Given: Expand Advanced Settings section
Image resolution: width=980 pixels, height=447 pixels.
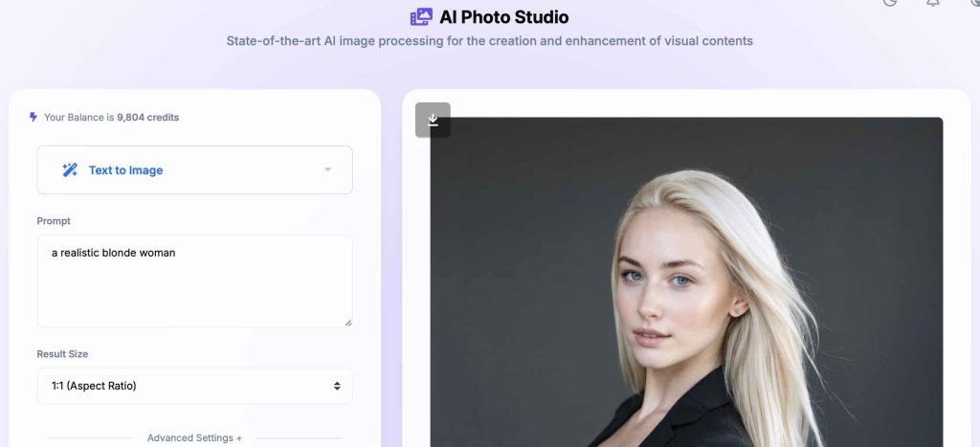Looking at the screenshot, I should pyautogui.click(x=194, y=437).
